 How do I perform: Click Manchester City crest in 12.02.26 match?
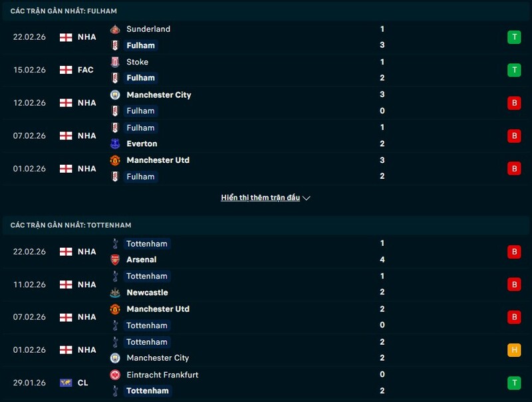[115, 95]
